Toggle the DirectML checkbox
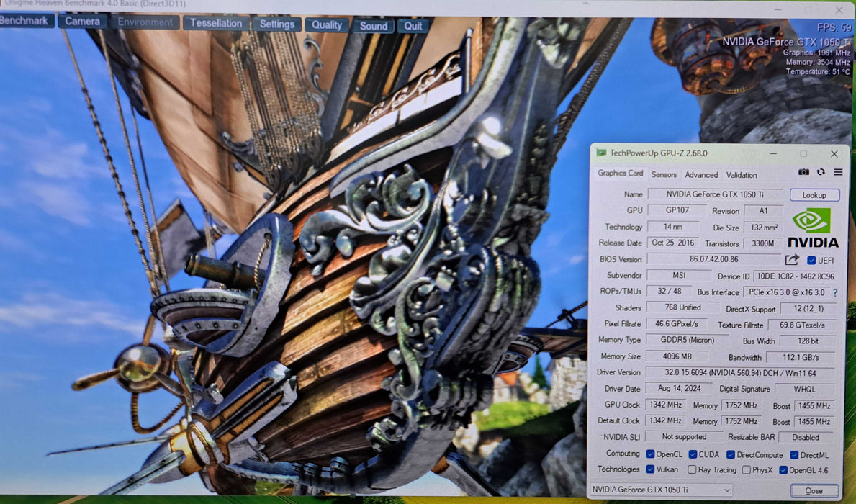The image size is (856, 504). [x=794, y=454]
